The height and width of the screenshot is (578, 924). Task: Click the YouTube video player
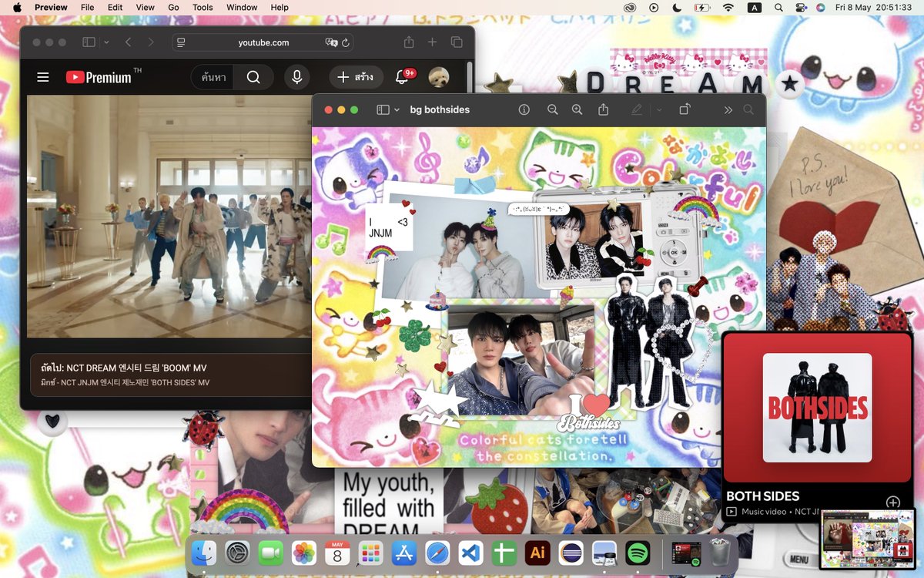click(x=169, y=216)
